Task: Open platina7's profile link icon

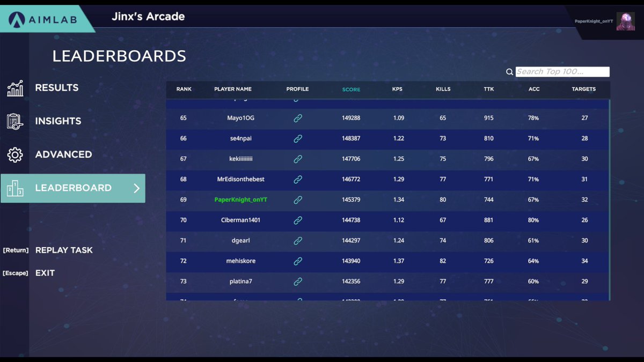Action: point(298,282)
